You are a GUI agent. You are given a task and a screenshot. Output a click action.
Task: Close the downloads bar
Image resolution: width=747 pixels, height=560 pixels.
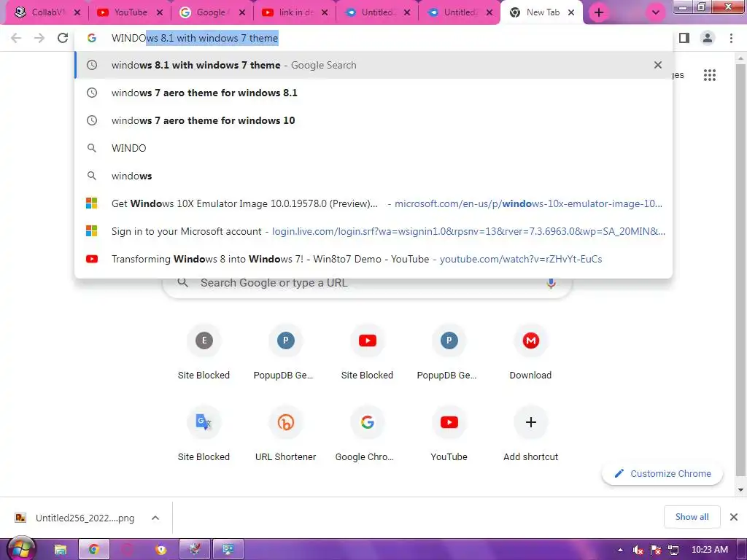pos(734,517)
